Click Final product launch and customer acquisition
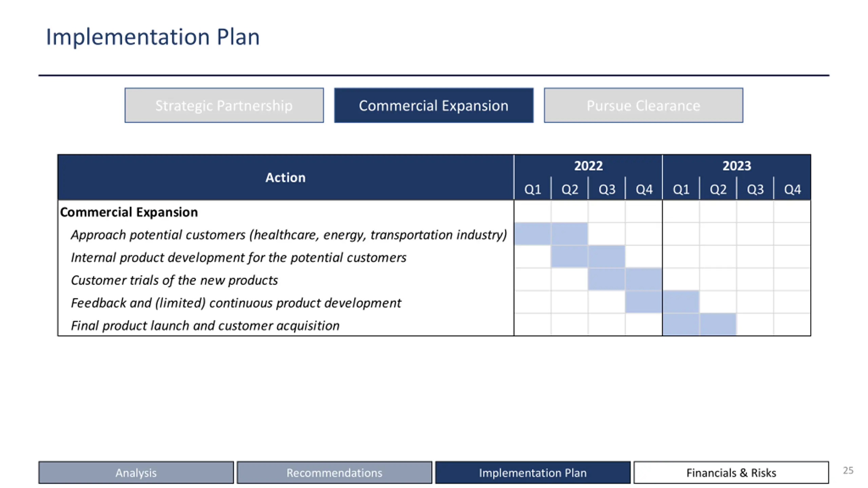 tap(205, 326)
